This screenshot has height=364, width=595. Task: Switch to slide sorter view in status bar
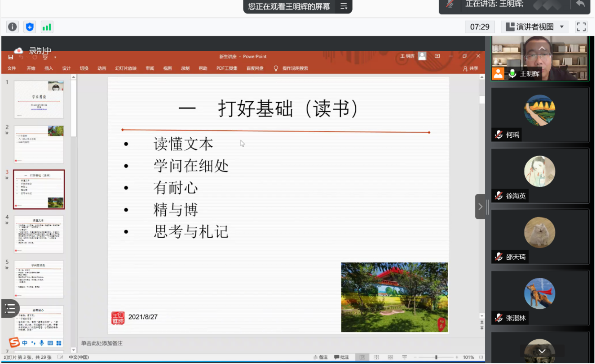[376, 357]
